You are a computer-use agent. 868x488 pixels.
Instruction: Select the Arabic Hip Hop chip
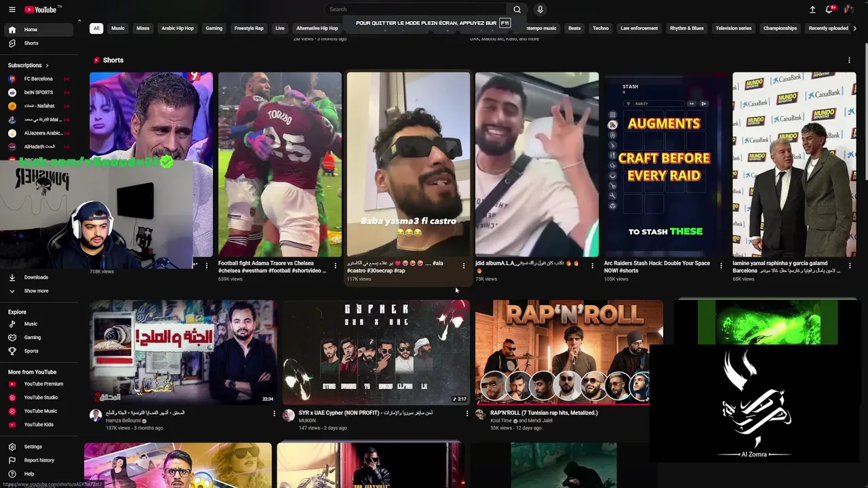[178, 28]
